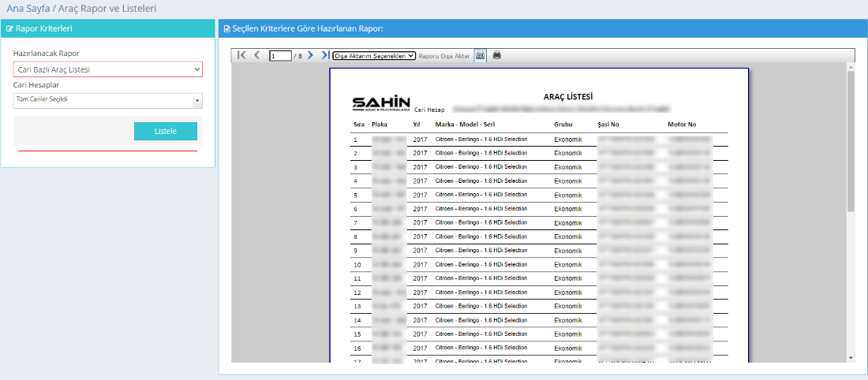Open Hazırlanacak Rapor dropdown
This screenshot has height=380, width=868.
click(108, 69)
